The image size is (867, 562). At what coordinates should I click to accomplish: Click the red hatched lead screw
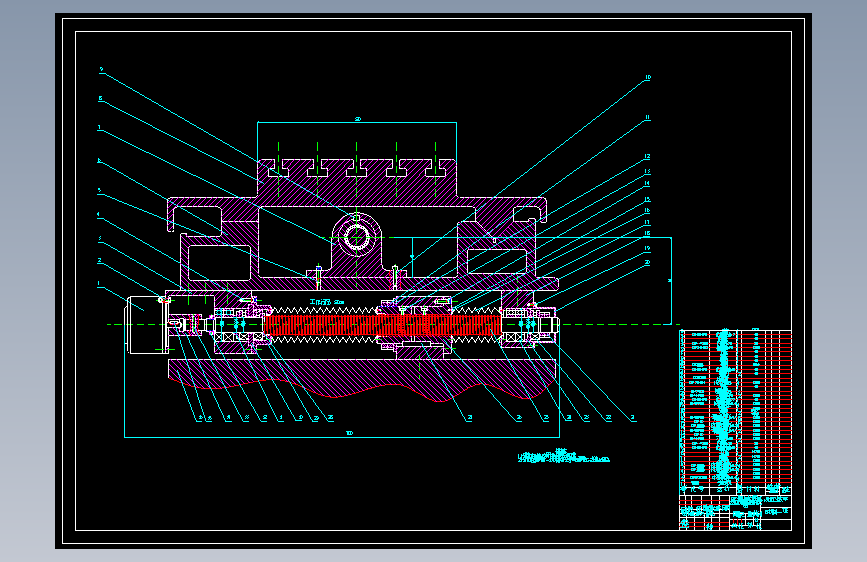[383, 325]
